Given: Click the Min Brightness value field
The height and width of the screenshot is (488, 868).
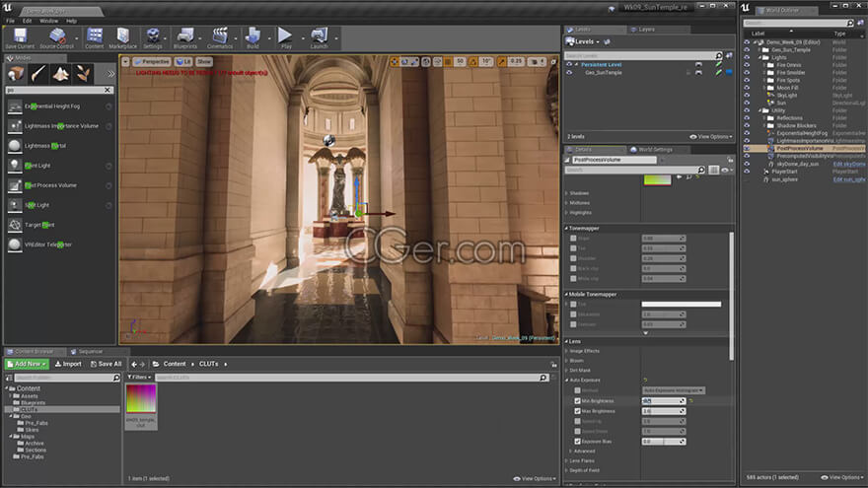Looking at the screenshot, I should coord(664,401).
